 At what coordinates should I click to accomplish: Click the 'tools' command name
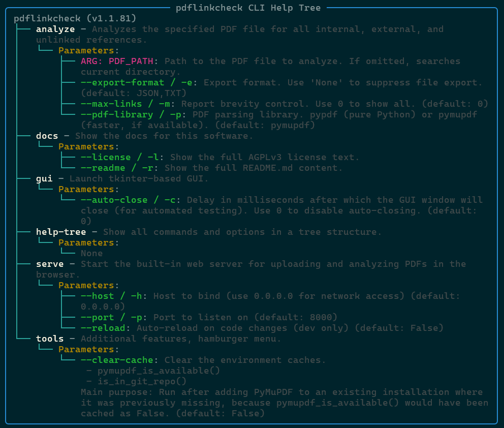(50, 339)
